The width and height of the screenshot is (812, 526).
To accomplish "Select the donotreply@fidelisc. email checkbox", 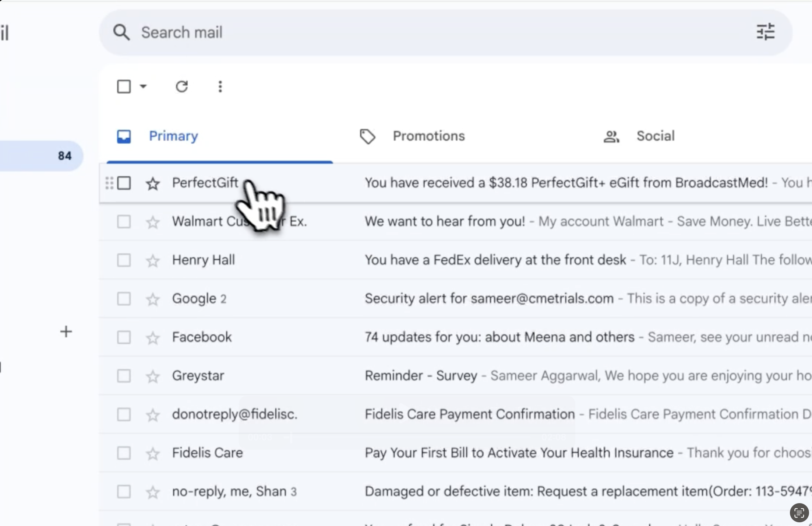I will [124, 415].
